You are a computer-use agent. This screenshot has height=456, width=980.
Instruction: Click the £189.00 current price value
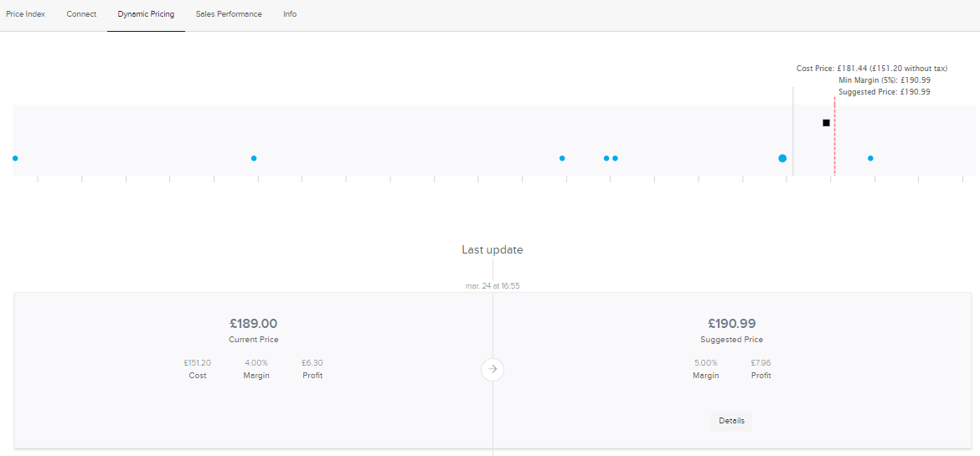(253, 324)
